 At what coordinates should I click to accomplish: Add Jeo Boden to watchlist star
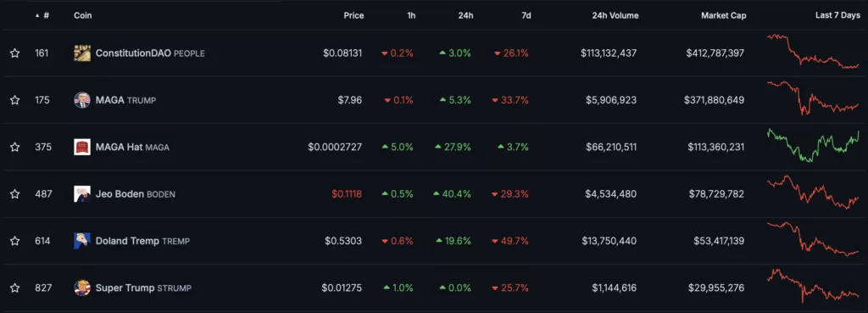tap(15, 194)
